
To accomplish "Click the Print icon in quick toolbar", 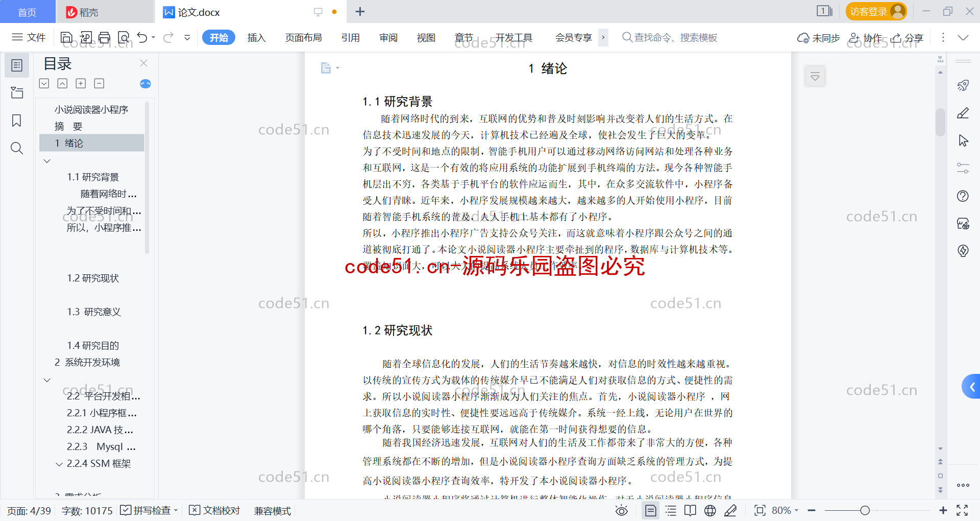I will [105, 37].
